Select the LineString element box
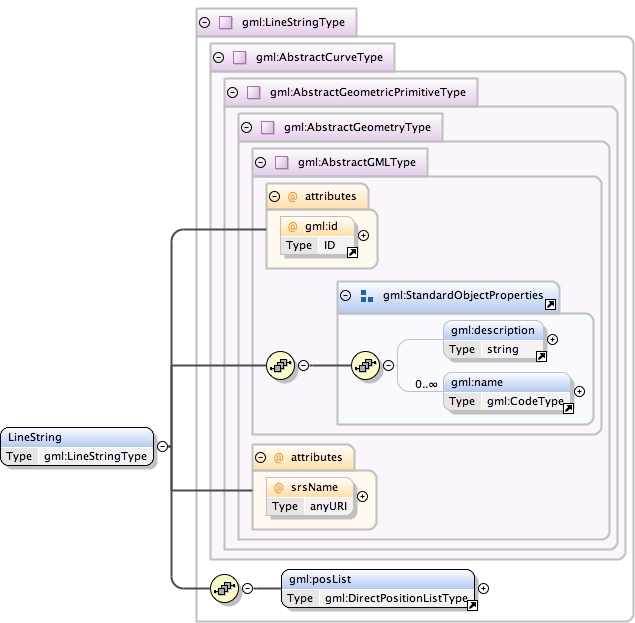 77,446
